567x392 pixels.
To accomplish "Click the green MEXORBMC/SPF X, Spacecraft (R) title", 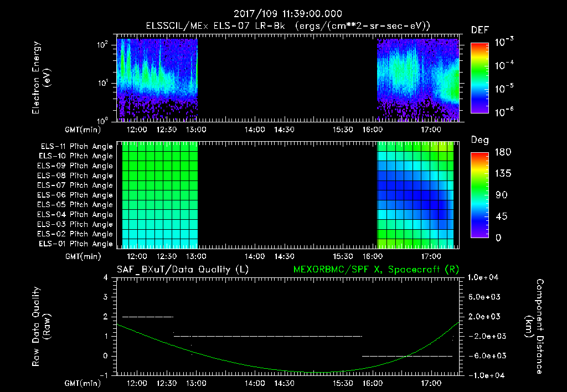I will 376,270.
